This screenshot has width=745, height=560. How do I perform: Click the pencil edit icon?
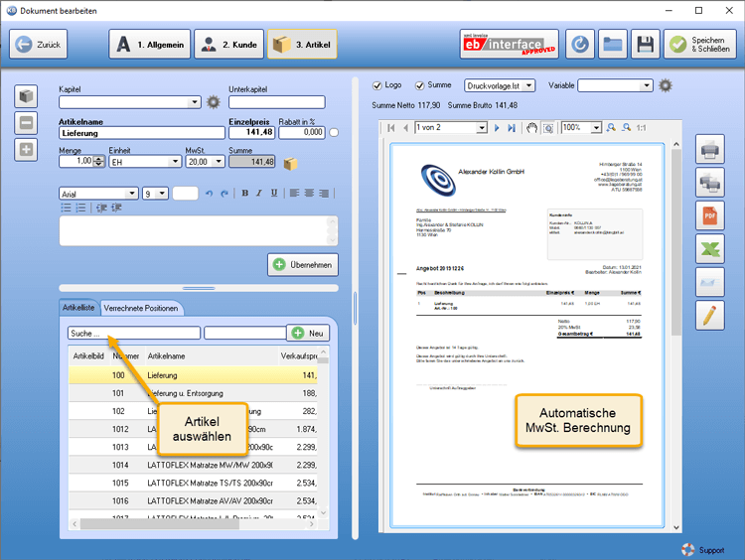pyautogui.click(x=710, y=316)
